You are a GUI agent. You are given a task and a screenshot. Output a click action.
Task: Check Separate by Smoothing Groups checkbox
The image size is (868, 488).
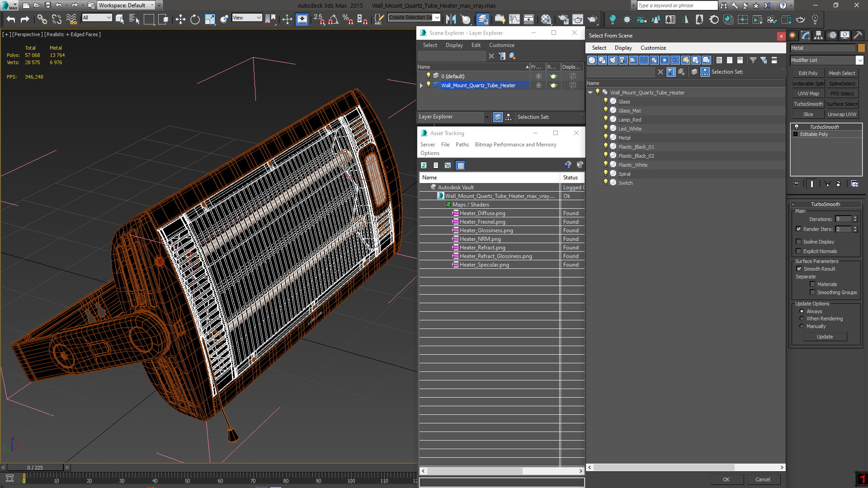click(812, 292)
